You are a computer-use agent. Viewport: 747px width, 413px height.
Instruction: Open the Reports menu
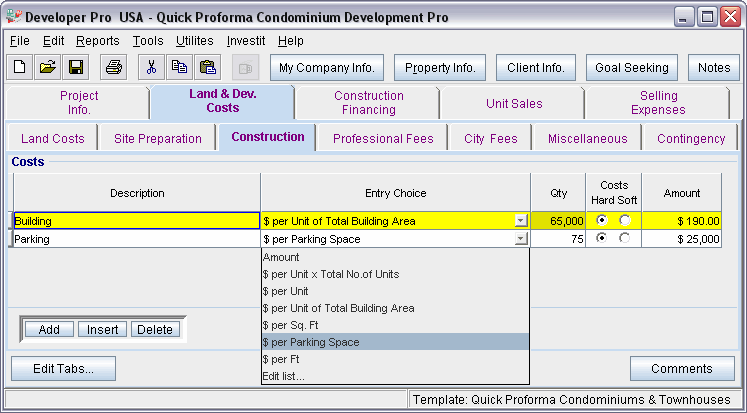coord(98,41)
